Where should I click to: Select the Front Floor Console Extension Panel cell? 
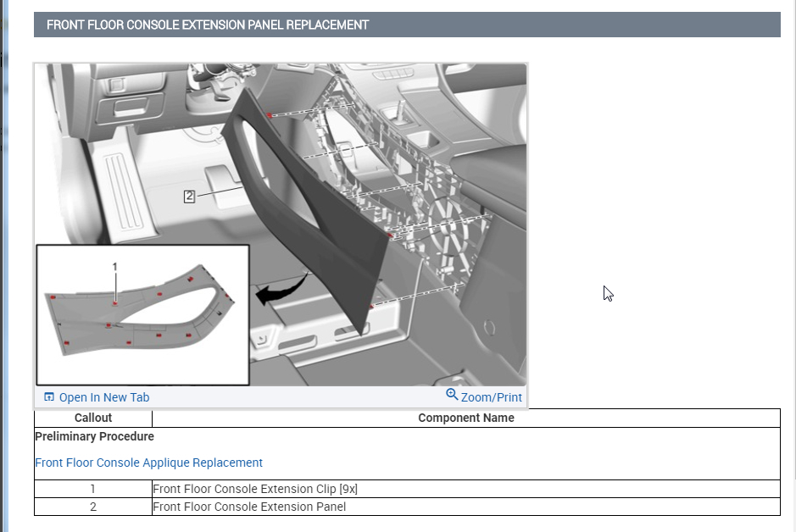[x=466, y=507]
